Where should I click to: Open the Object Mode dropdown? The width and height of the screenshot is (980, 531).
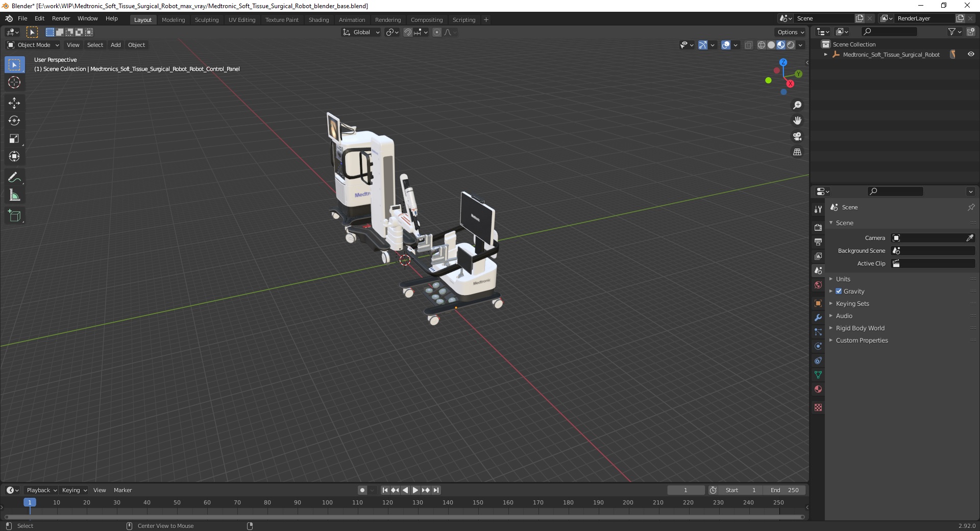click(x=33, y=45)
